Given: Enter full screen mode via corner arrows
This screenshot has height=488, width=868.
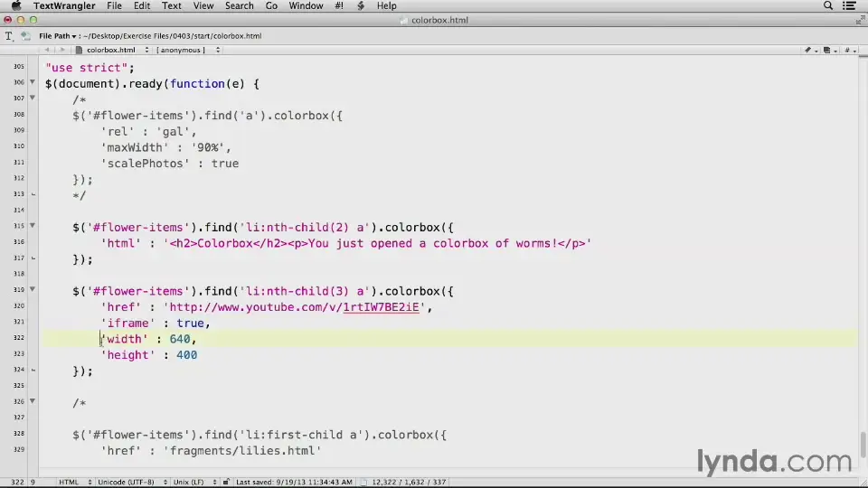Looking at the screenshot, I should click(860, 20).
